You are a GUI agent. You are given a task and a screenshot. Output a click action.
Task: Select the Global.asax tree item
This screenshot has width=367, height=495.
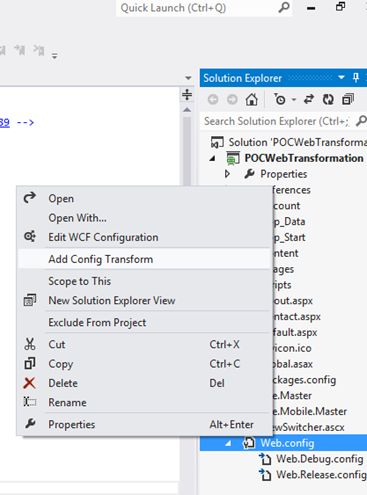[292, 364]
